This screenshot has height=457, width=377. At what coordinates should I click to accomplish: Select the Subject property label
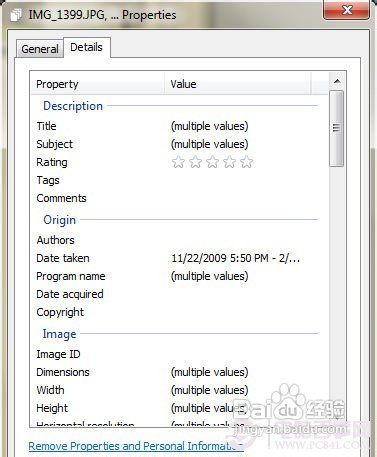tap(54, 144)
